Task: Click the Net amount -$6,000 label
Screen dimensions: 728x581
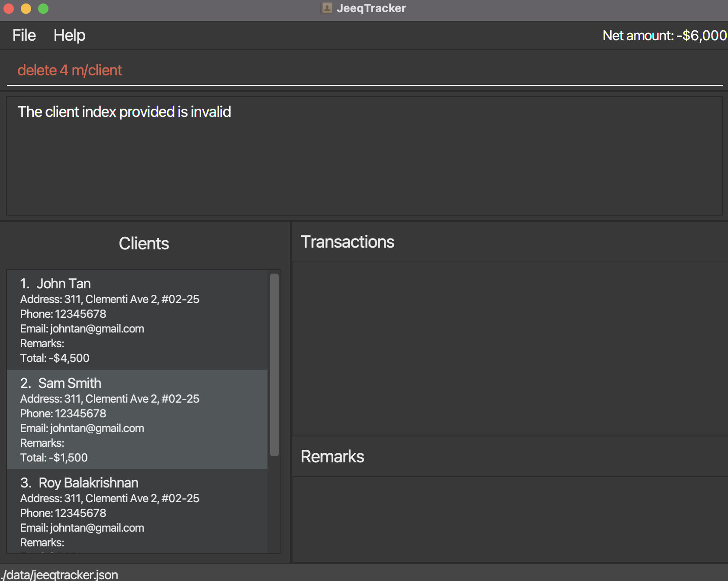Action: coord(664,36)
